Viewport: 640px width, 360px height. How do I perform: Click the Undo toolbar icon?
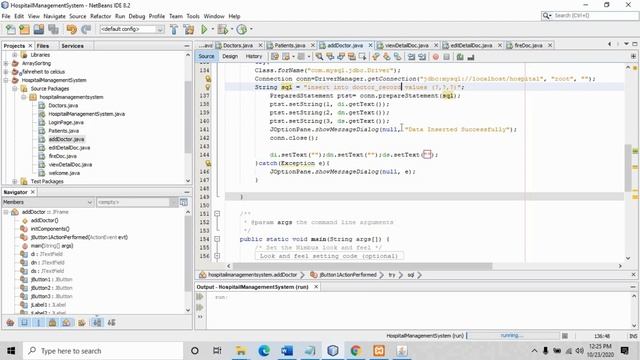click(x=71, y=29)
